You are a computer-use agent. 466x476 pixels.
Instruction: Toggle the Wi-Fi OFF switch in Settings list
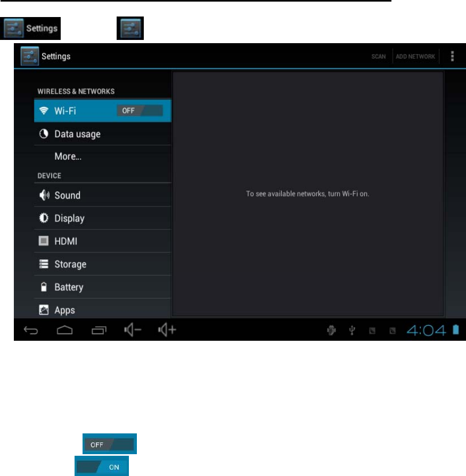[140, 111]
